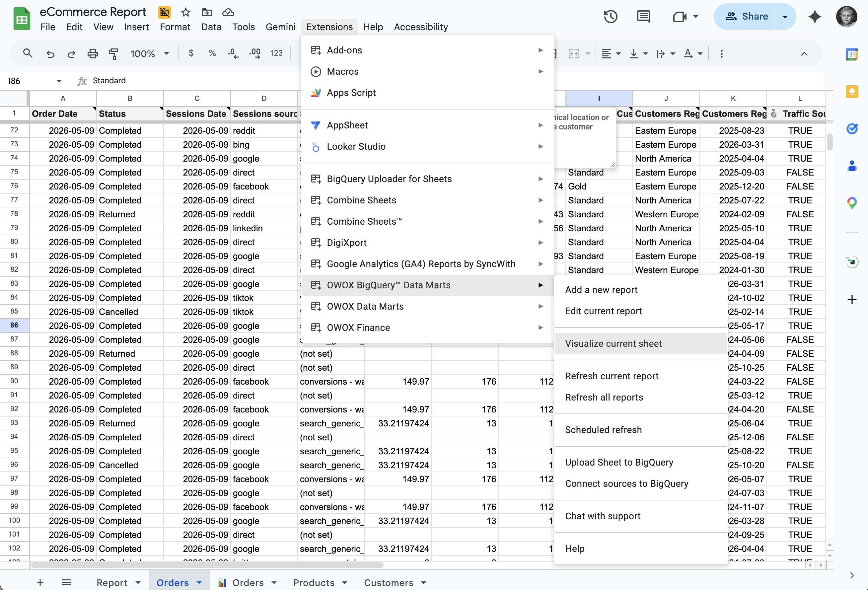Screen dimensions: 868x590
Task: Click Refresh all reports
Action: [x=641, y=397]
